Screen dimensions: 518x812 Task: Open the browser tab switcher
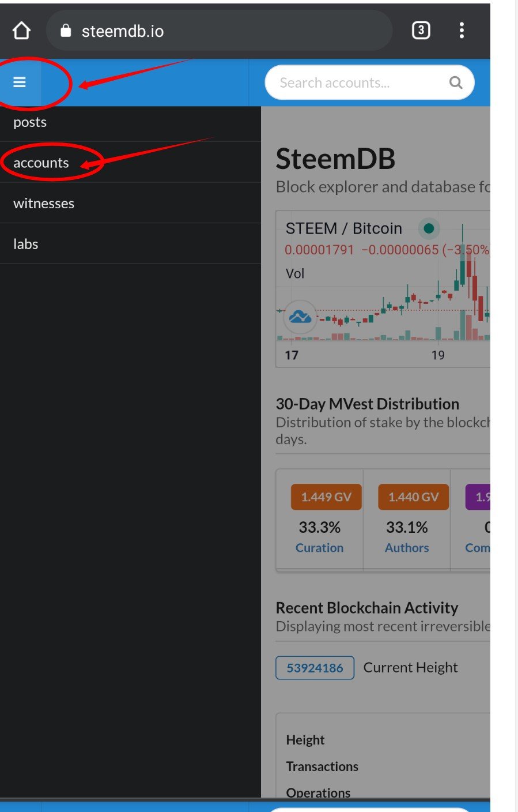click(421, 31)
